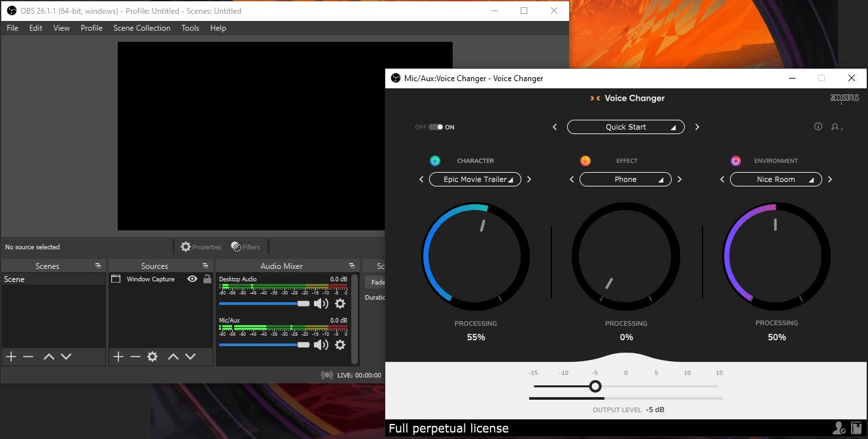Open the Epic Movie Trailer character dropdown
The width and height of the screenshot is (868, 439).
pos(476,179)
